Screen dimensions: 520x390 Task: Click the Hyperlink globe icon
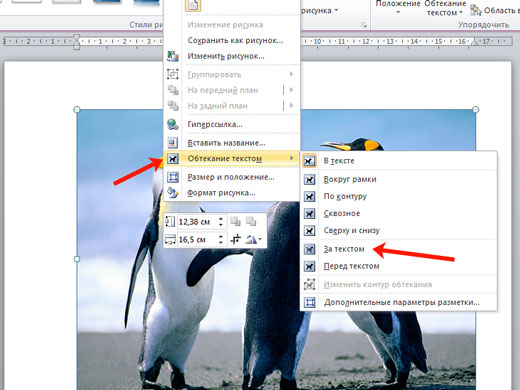173,124
